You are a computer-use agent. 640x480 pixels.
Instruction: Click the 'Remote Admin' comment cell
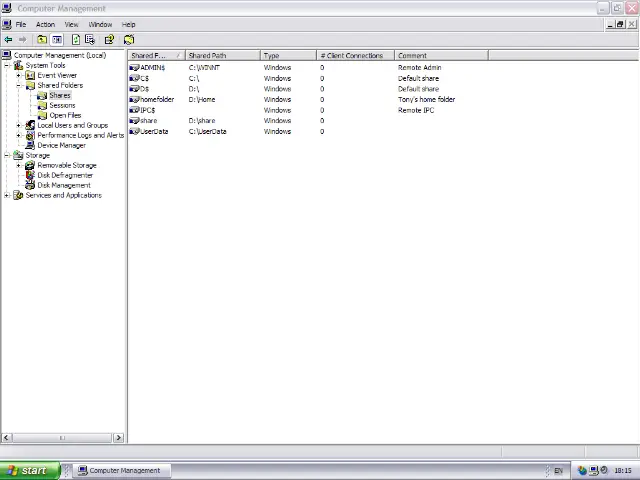(x=420, y=67)
